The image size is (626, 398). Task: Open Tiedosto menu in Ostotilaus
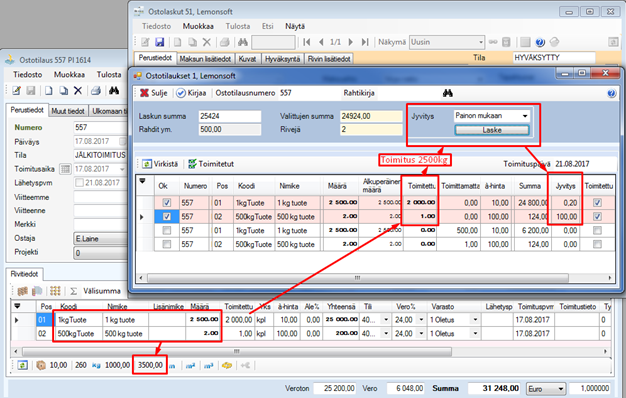(x=28, y=75)
